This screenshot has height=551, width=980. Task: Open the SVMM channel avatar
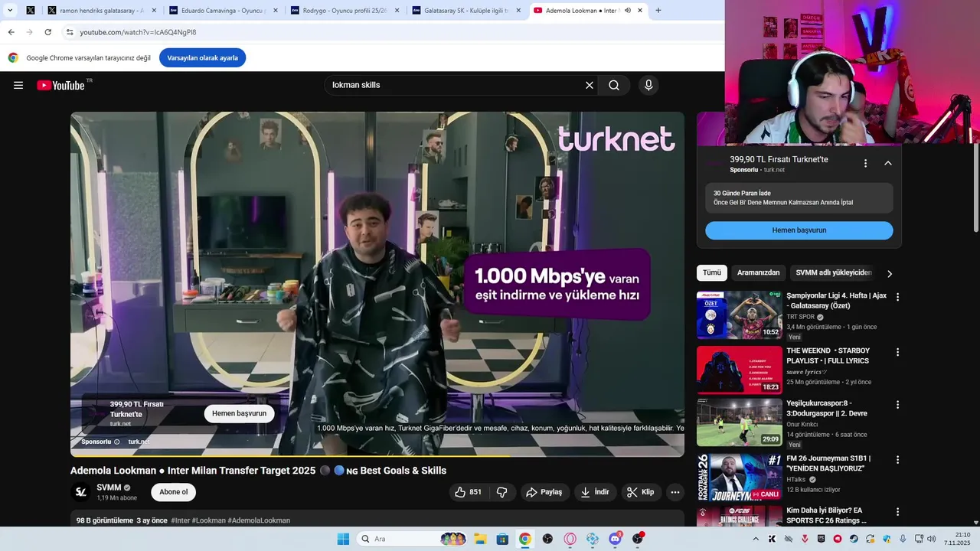(x=80, y=492)
